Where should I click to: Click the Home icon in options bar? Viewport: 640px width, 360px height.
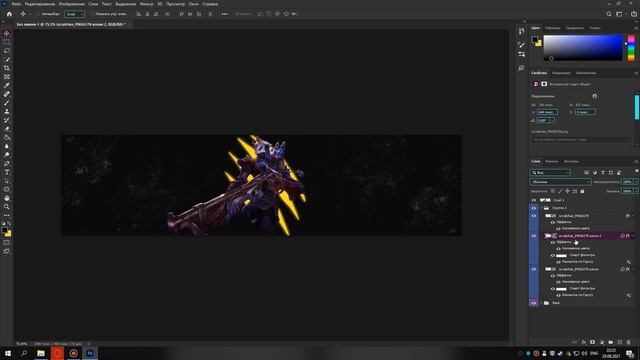(9, 14)
